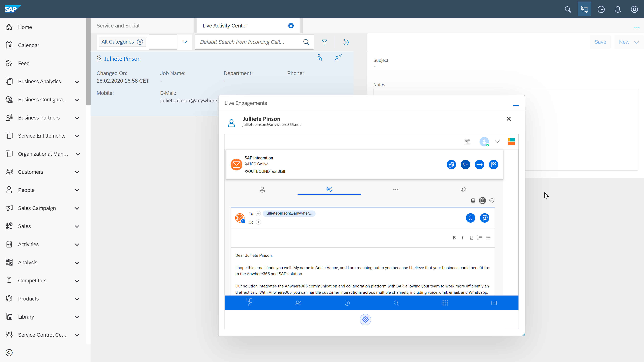
Task: Toggle numbered list in the email editor
Action: coord(479,238)
